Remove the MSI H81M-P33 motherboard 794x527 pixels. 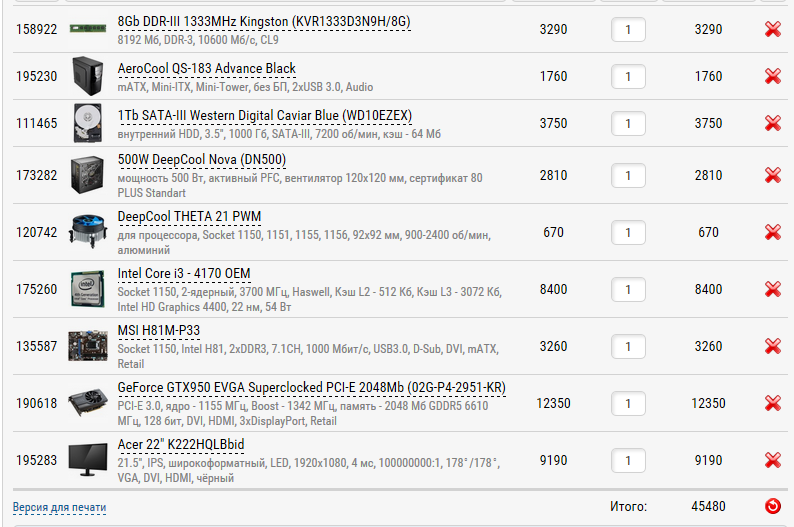point(772,347)
